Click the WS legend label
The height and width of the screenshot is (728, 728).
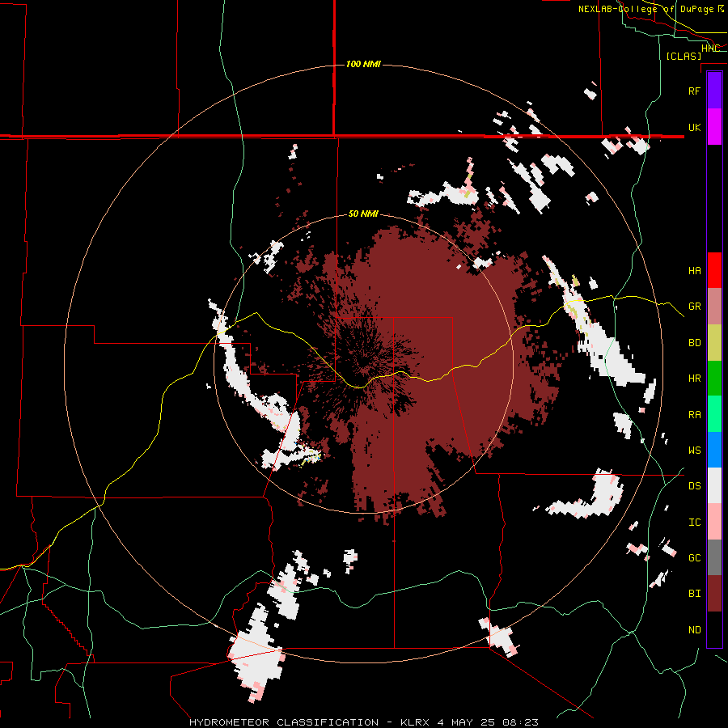pos(694,451)
